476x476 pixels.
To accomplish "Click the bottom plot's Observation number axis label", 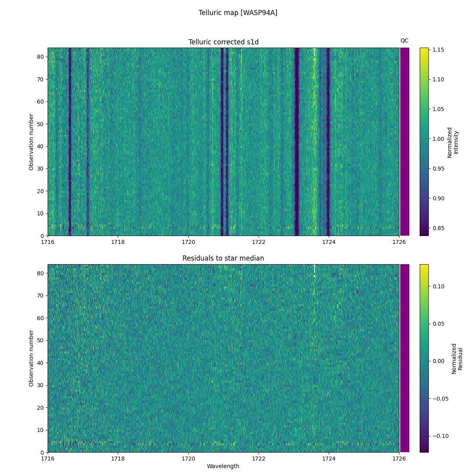I will (x=31, y=358).
